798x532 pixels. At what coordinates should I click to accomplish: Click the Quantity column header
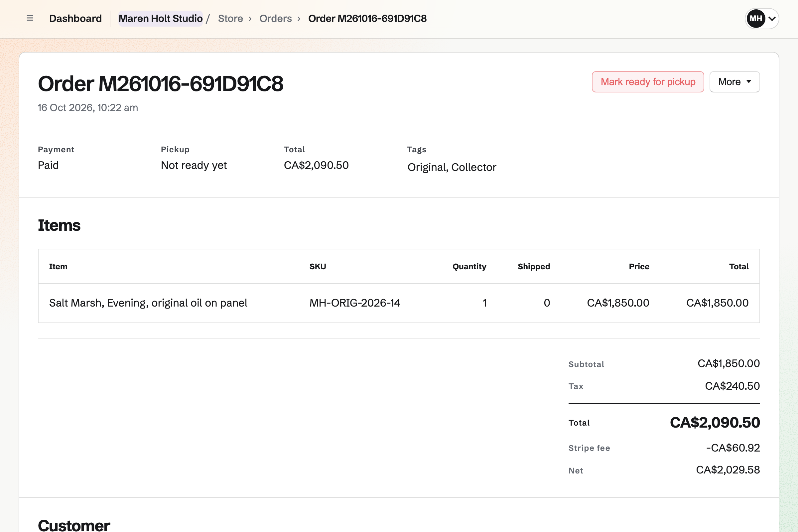[x=469, y=267]
